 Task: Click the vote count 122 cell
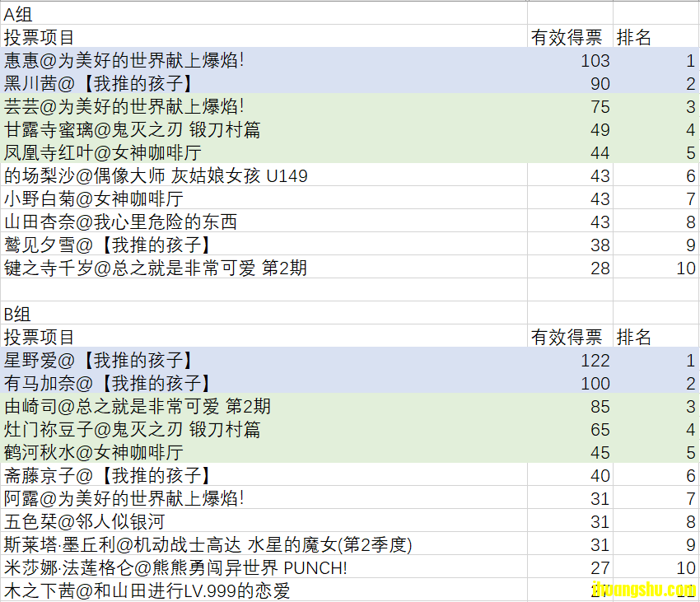coord(570,359)
